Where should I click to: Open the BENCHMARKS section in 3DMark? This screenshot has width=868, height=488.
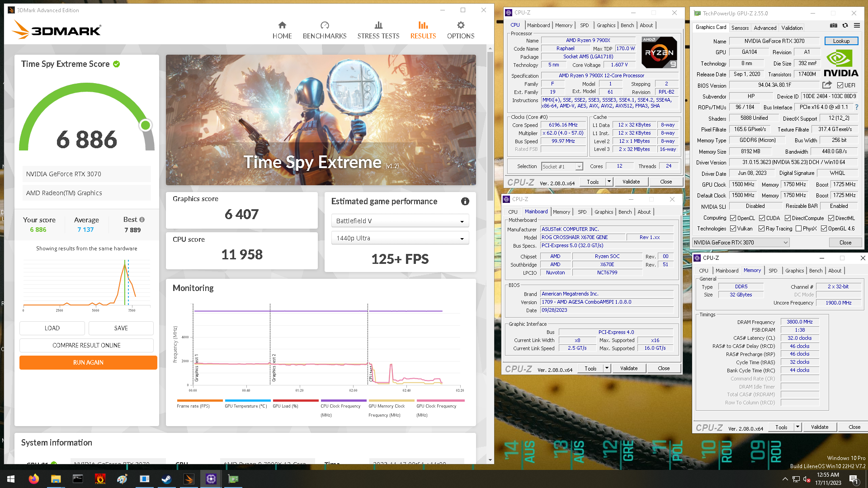point(325,30)
